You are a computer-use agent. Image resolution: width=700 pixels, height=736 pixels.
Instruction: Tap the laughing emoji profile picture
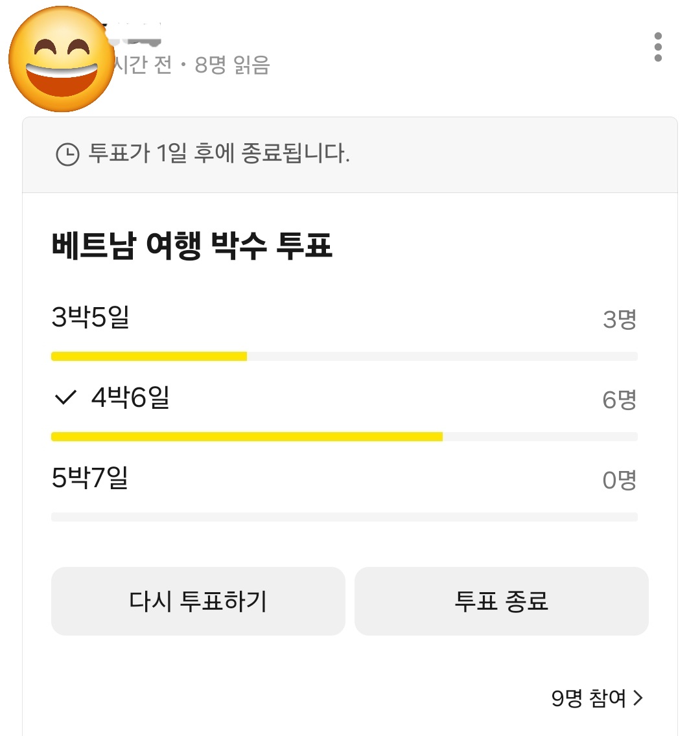pos(62,60)
